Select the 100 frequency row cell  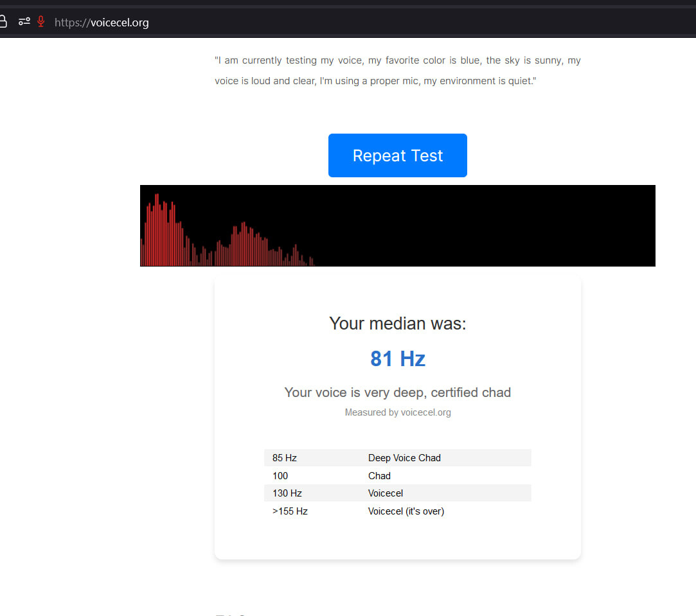click(x=280, y=476)
